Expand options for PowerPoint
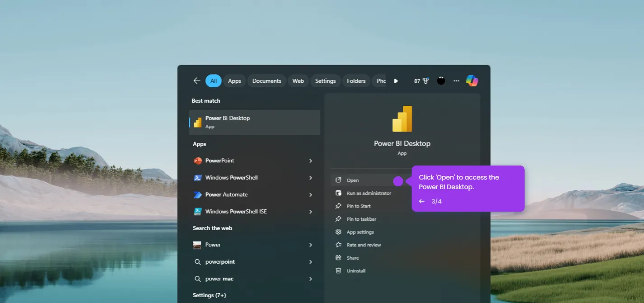 [x=311, y=161]
